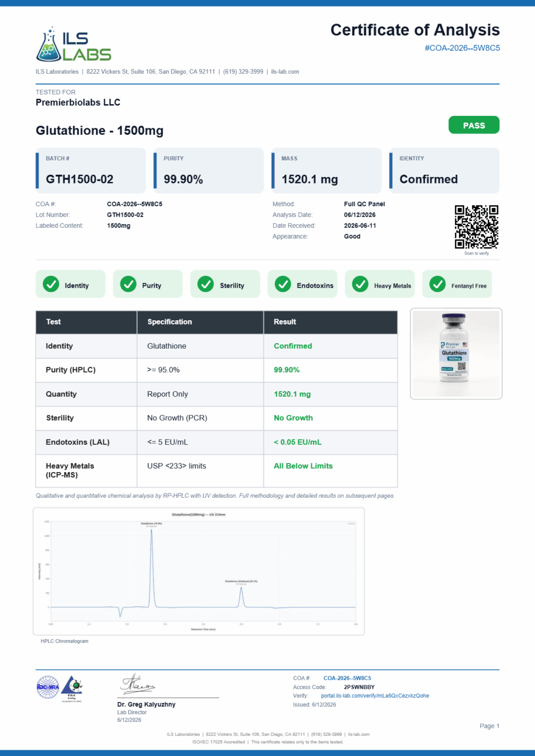This screenshot has width=535, height=756.
Task: Click the green PASS badge
Action: click(x=474, y=125)
